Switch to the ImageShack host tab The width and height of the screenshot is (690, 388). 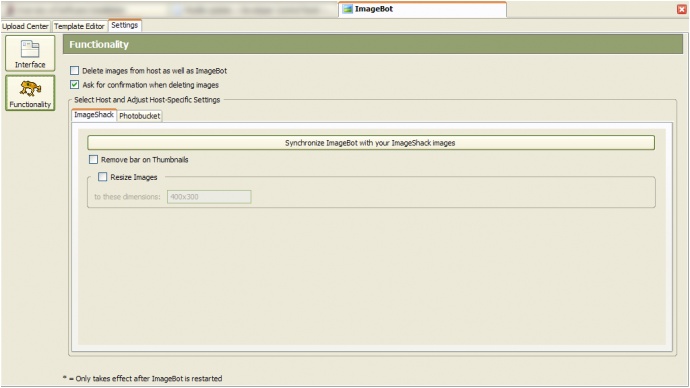94,115
